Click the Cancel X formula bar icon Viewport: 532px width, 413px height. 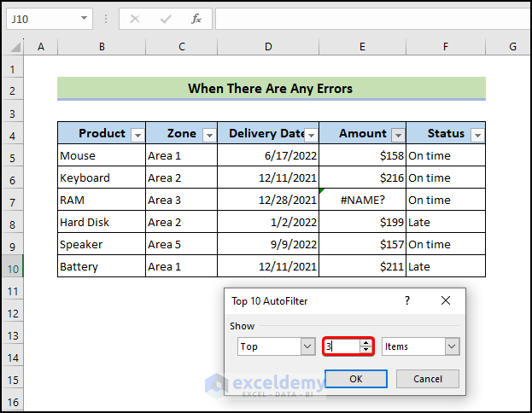point(137,18)
